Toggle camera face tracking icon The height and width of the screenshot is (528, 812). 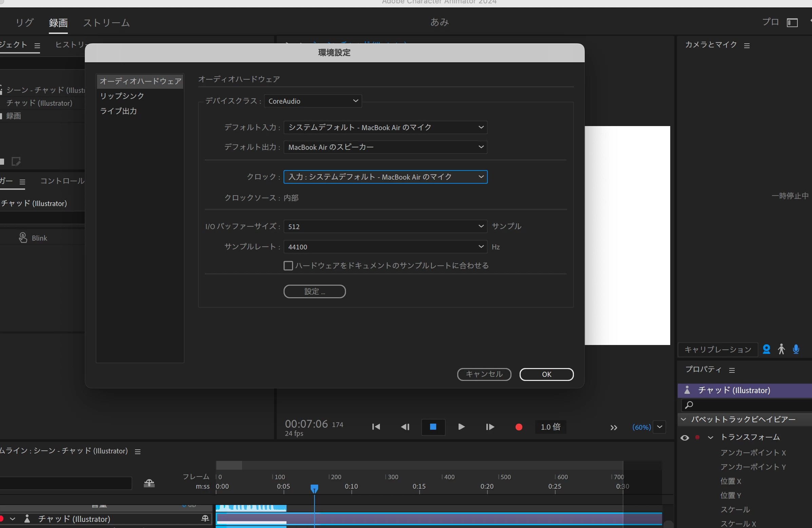766,349
